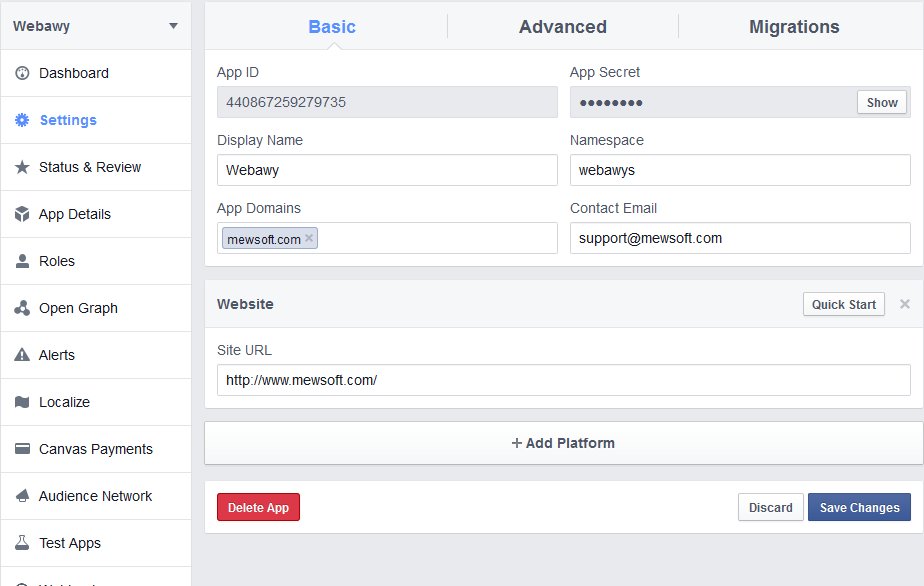Screen dimensions: 924x586
Task: Click the Site URL input field
Action: click(563, 380)
